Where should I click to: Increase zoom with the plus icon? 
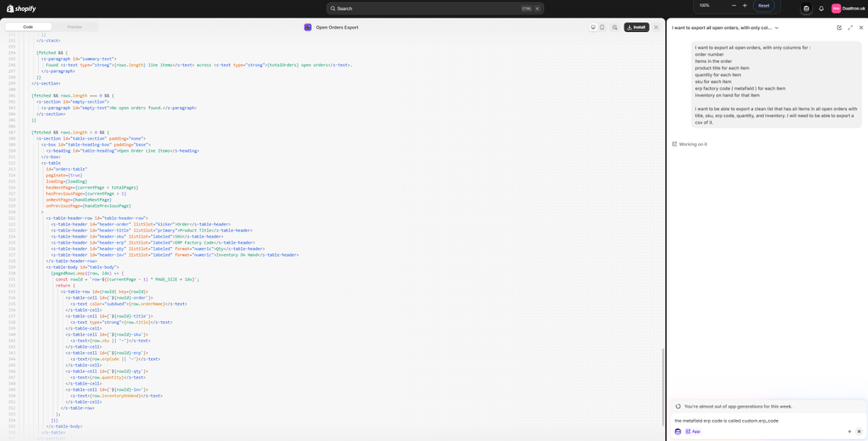tap(744, 5)
